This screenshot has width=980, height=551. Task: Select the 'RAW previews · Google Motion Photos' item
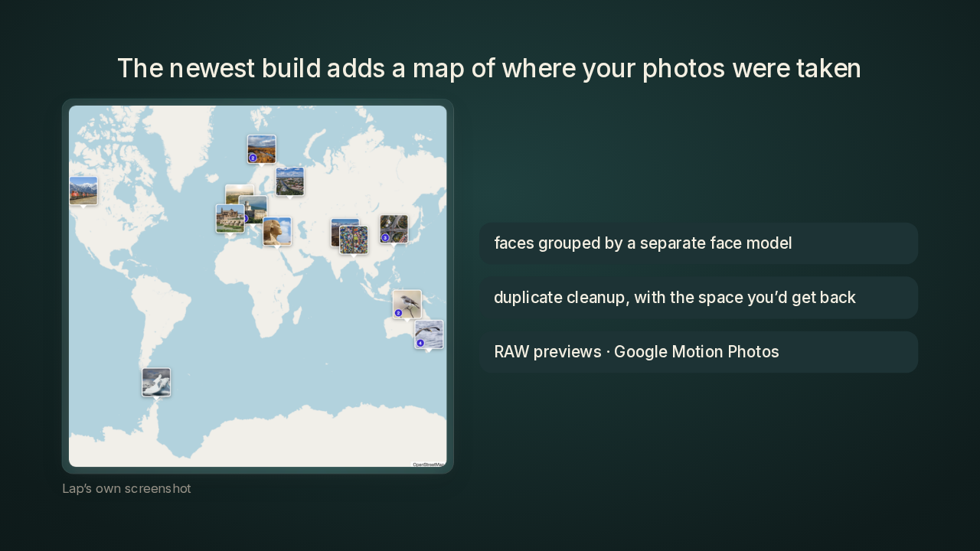point(698,352)
